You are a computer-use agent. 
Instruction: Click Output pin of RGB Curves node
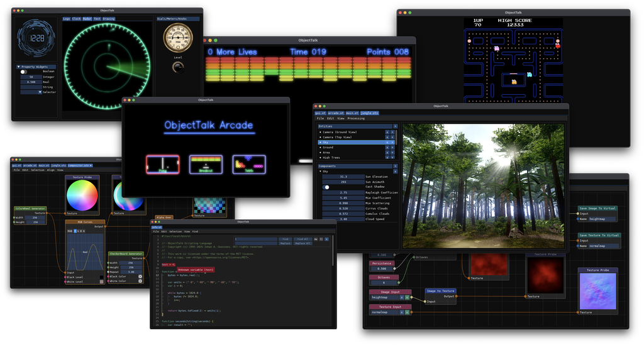click(105, 226)
